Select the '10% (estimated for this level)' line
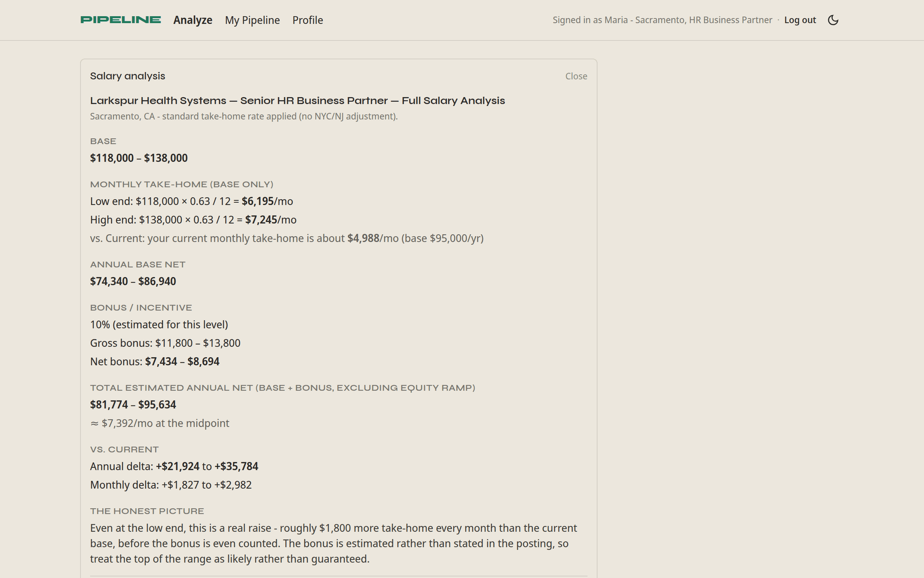924x578 pixels. click(159, 324)
